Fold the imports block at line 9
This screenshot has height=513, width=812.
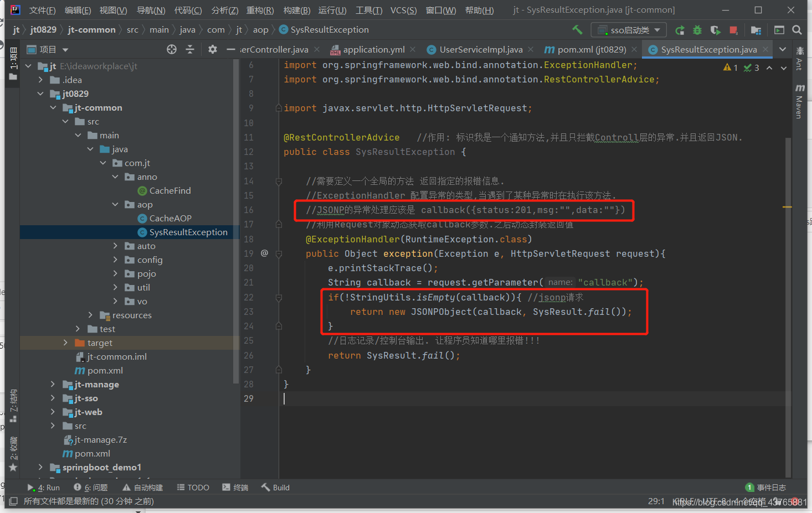click(x=279, y=108)
